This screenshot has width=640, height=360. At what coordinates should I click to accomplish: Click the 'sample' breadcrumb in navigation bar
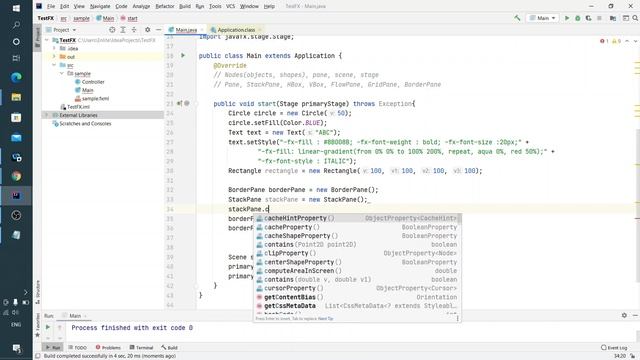pyautogui.click(x=81, y=18)
